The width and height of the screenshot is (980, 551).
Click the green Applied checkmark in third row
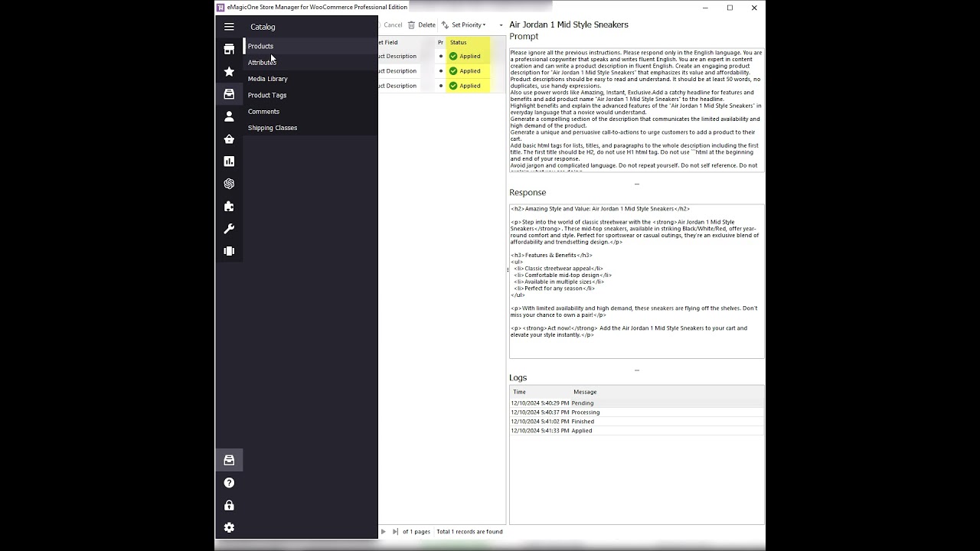pyautogui.click(x=453, y=86)
